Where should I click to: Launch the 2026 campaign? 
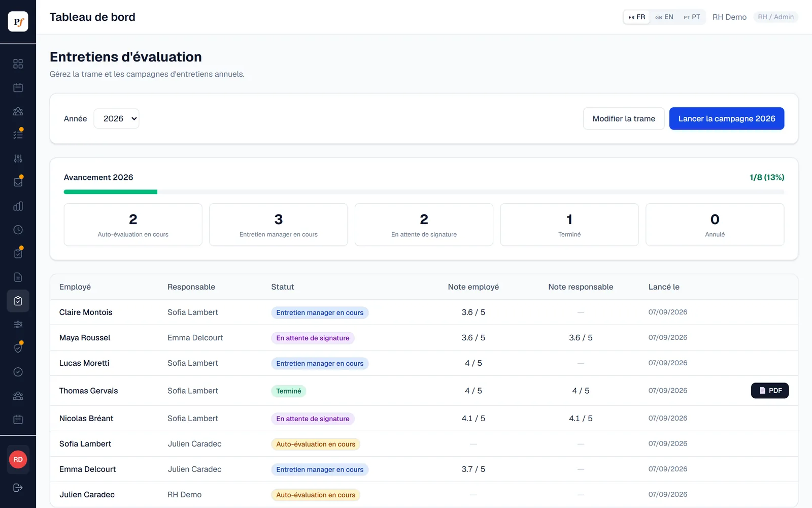click(727, 118)
